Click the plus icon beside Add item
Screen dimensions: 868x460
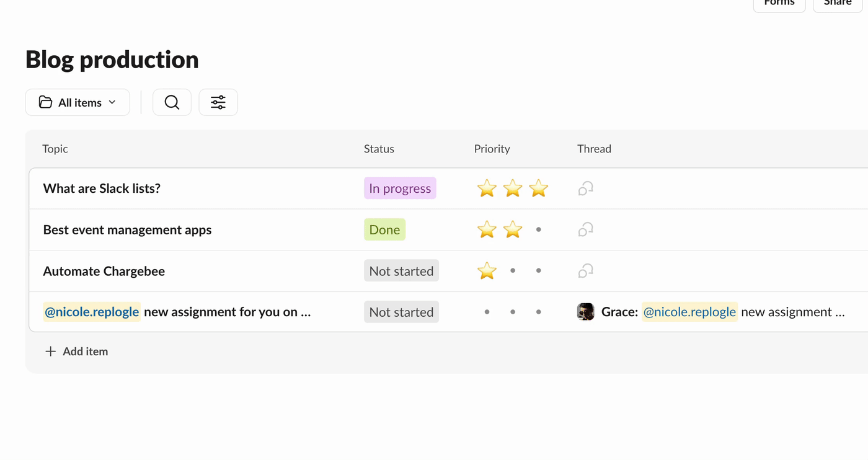tap(51, 352)
